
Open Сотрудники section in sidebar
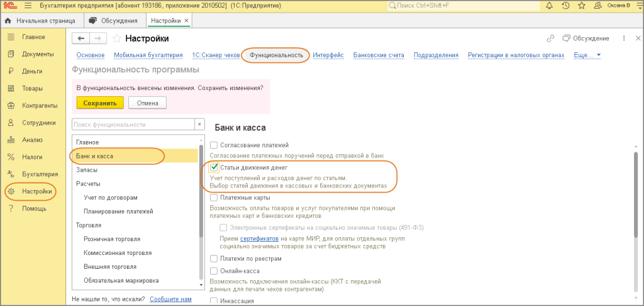click(x=33, y=123)
